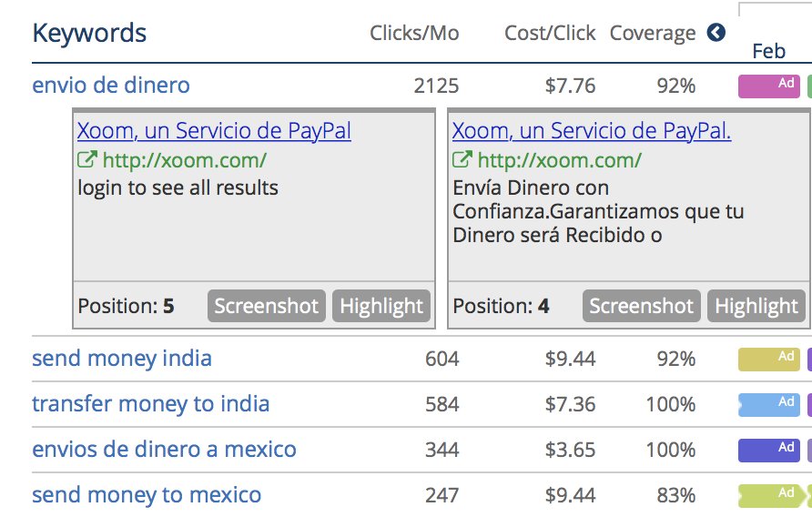Open the 'envio de dinero' keyword

[111, 86]
